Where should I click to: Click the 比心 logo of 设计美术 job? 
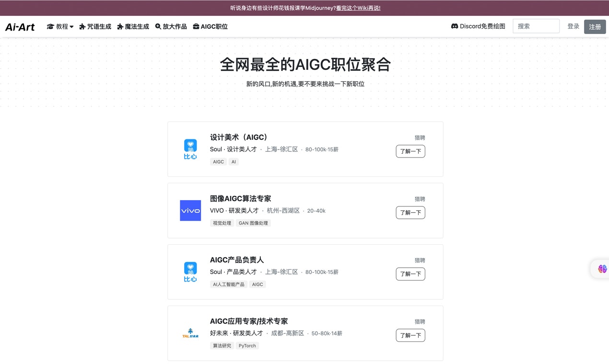point(190,149)
